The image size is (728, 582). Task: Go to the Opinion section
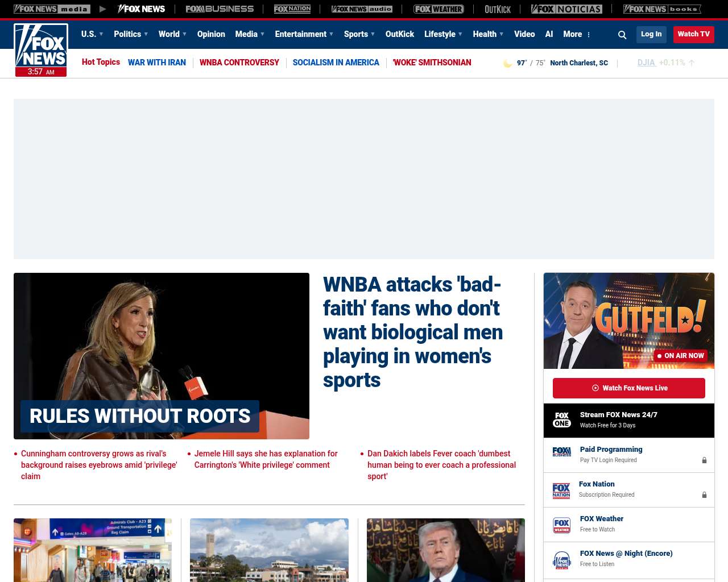[211, 34]
